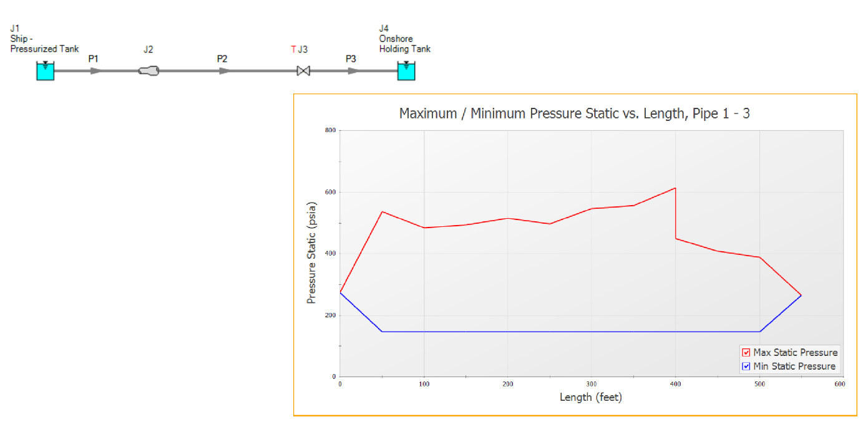
Task: Click the P2 pipe name label
Action: (222, 59)
